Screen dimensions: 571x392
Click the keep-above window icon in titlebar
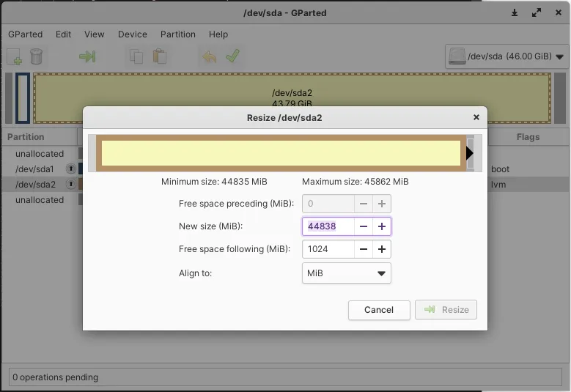[514, 12]
